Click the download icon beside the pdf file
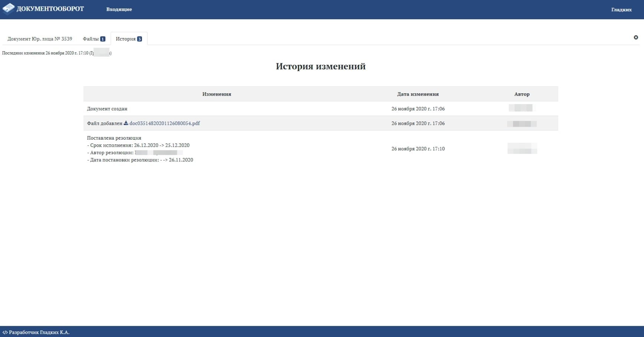The height and width of the screenshot is (337, 644). point(126,123)
